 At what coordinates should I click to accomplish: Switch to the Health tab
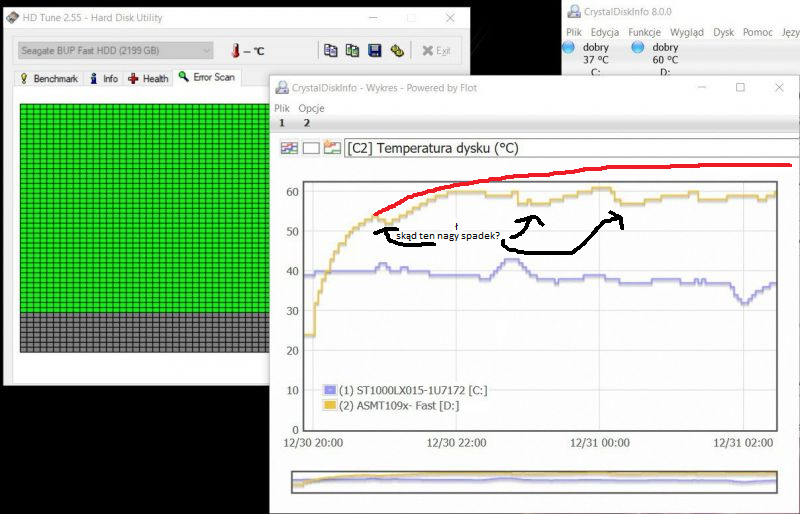click(x=148, y=79)
